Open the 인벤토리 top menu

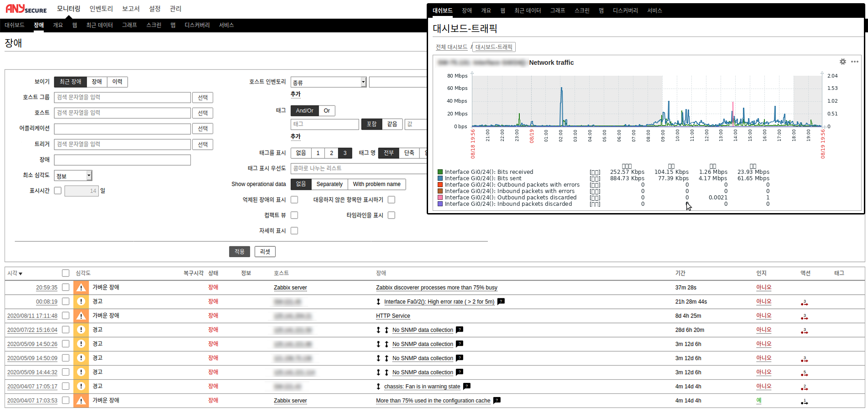coord(101,9)
